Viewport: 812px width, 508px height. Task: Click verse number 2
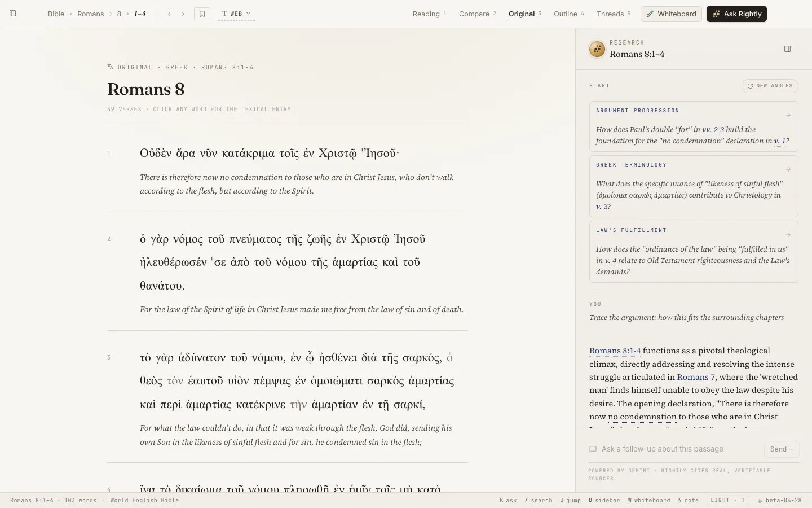[109, 239]
